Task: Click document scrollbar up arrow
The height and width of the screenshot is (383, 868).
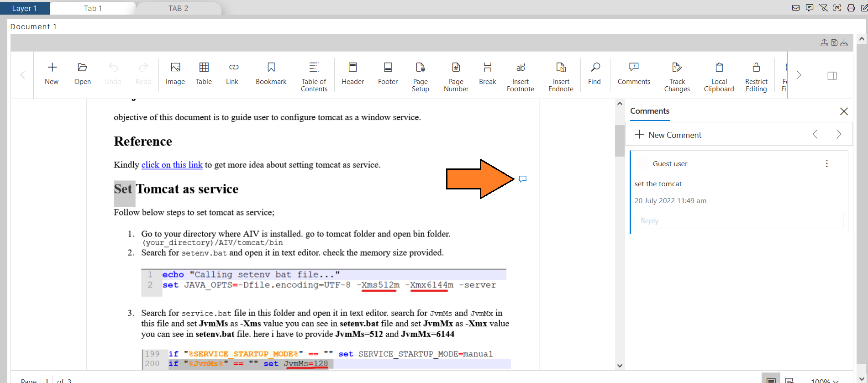Action: point(620,104)
